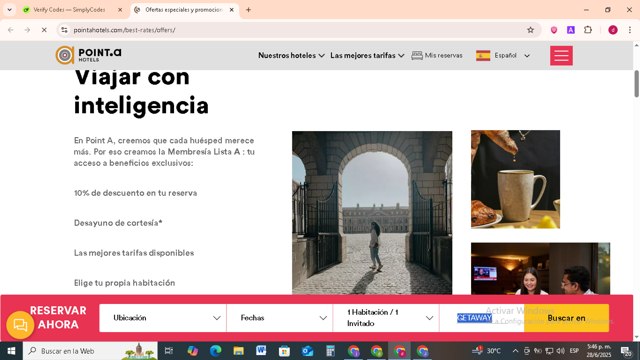The image size is (640, 360).
Task: Switch to the Ofertas especiales y promociones tab
Action: pyautogui.click(x=184, y=10)
